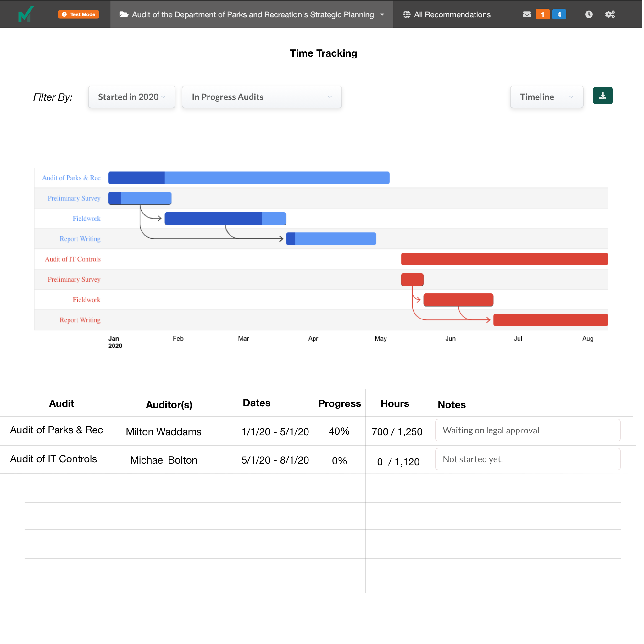Click the blue notification badge showing 4
The width and height of the screenshot is (644, 644).
[559, 14]
